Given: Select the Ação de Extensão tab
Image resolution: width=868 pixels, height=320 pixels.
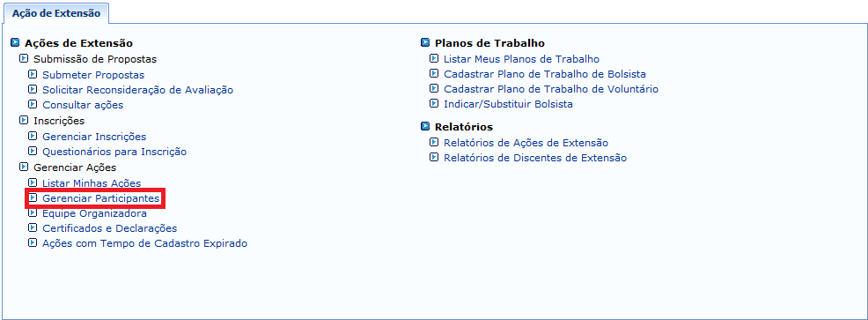Looking at the screenshot, I should pos(56,14).
